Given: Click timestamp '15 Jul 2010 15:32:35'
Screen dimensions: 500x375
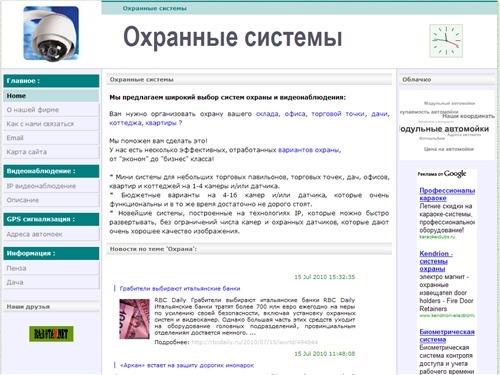Looking at the screenshot, I should (x=325, y=277).
